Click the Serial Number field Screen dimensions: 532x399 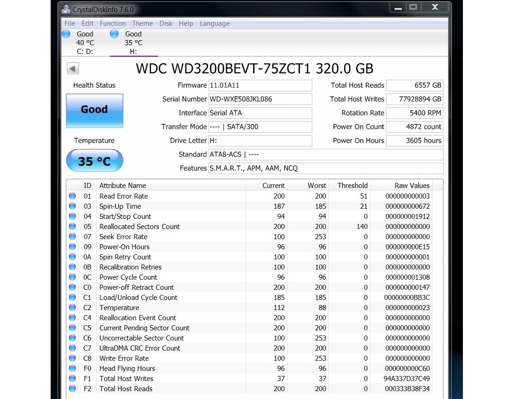[x=260, y=99]
